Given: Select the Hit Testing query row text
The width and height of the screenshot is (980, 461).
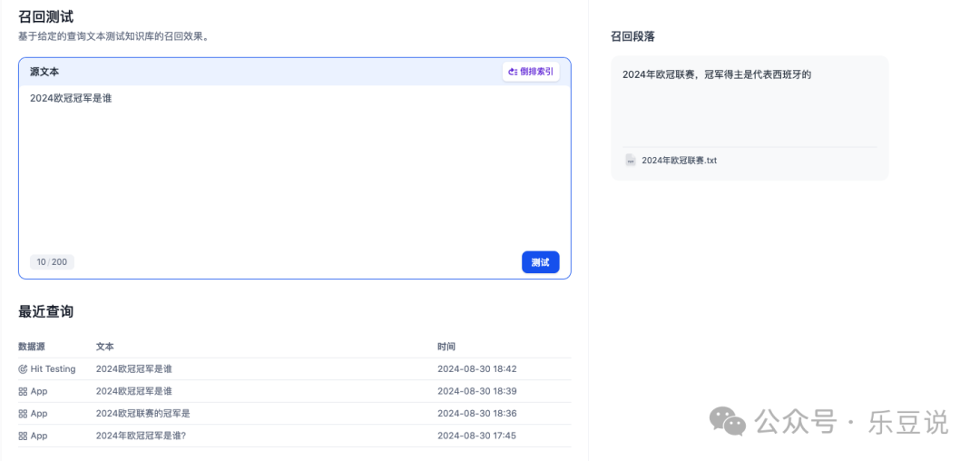Looking at the screenshot, I should click(x=133, y=369).
